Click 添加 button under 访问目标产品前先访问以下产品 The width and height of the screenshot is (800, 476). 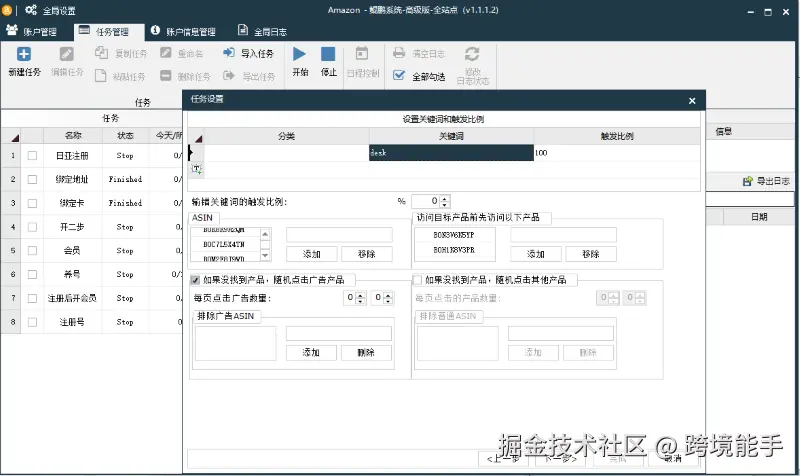(536, 254)
